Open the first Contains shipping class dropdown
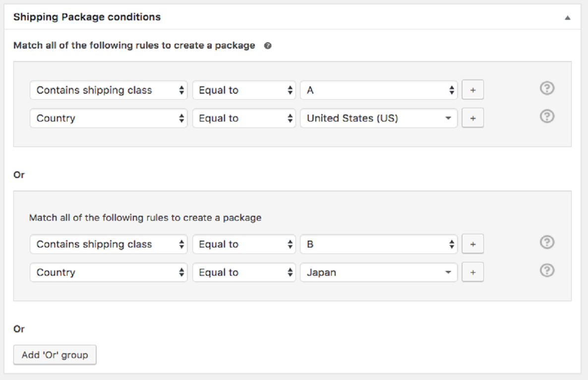The height and width of the screenshot is (380, 588). point(109,89)
